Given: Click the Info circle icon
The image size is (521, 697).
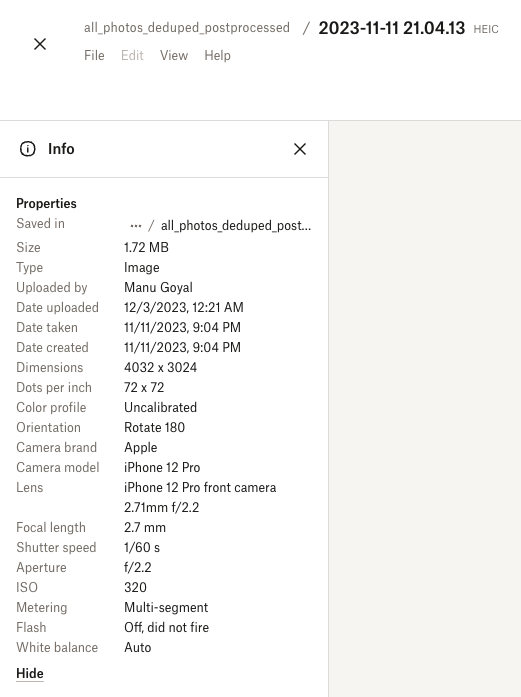Looking at the screenshot, I should click(28, 149).
